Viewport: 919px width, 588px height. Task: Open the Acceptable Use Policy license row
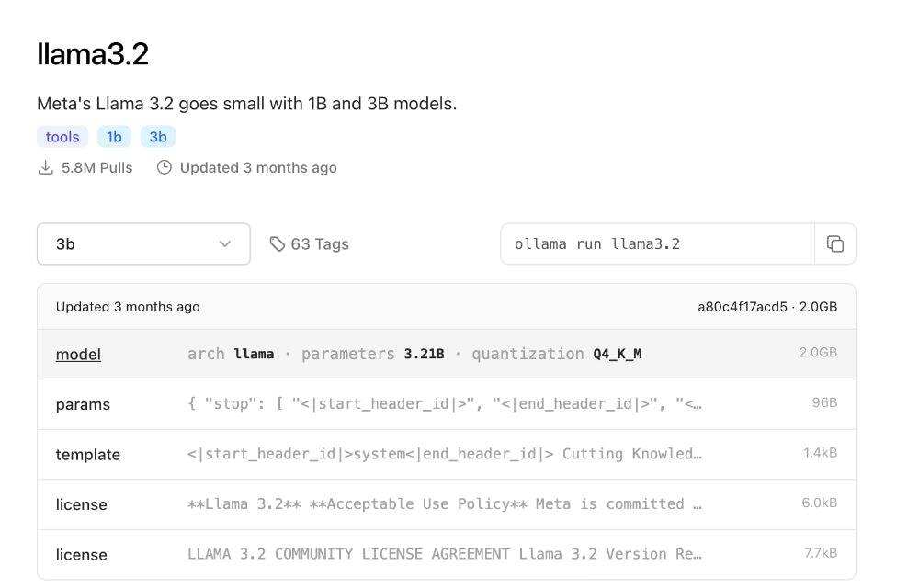[x=446, y=504]
